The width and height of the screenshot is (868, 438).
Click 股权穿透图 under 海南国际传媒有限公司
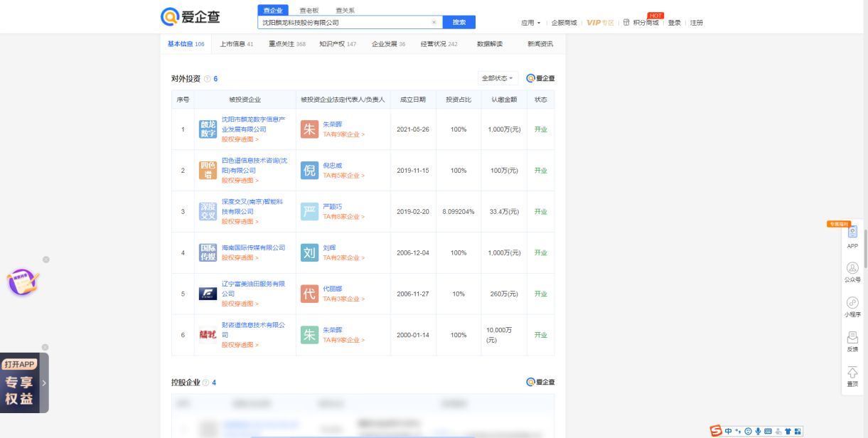click(x=240, y=258)
